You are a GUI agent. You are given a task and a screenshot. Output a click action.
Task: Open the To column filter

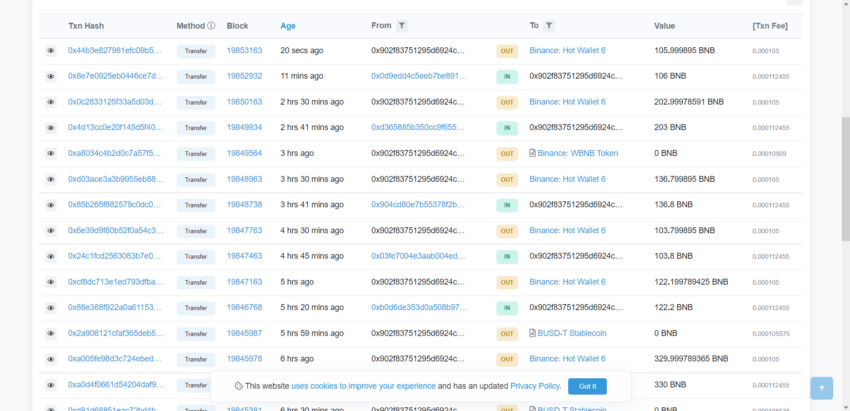(x=549, y=25)
